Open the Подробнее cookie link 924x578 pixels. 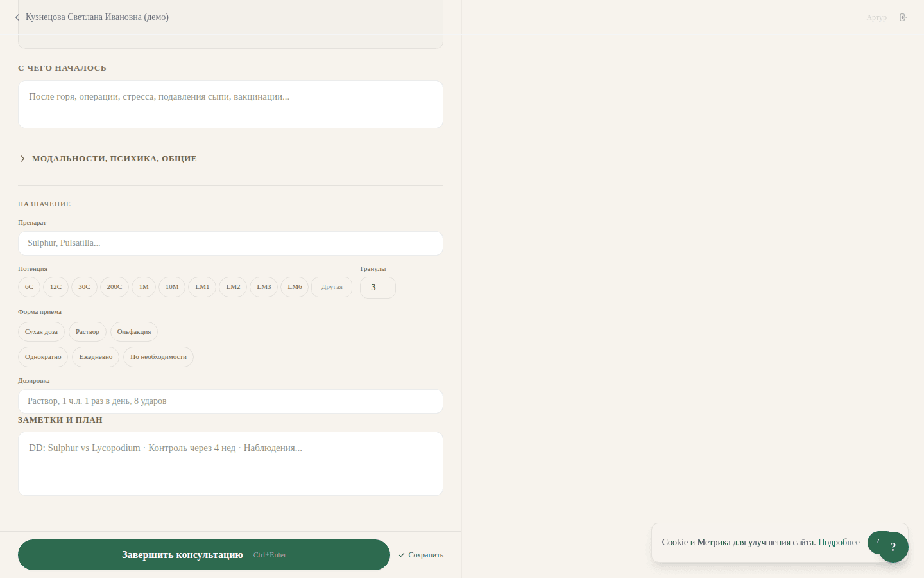(839, 543)
